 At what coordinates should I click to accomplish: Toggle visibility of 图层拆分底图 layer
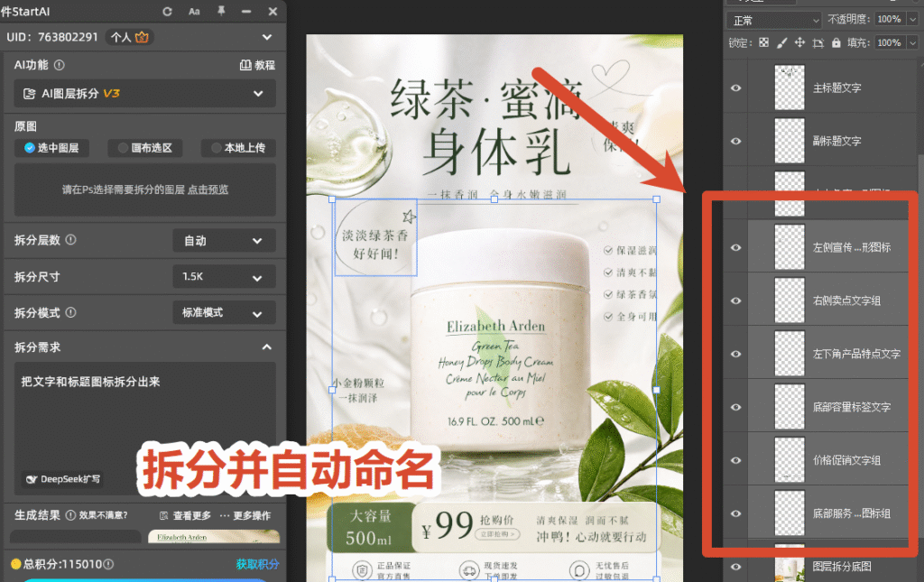736,566
